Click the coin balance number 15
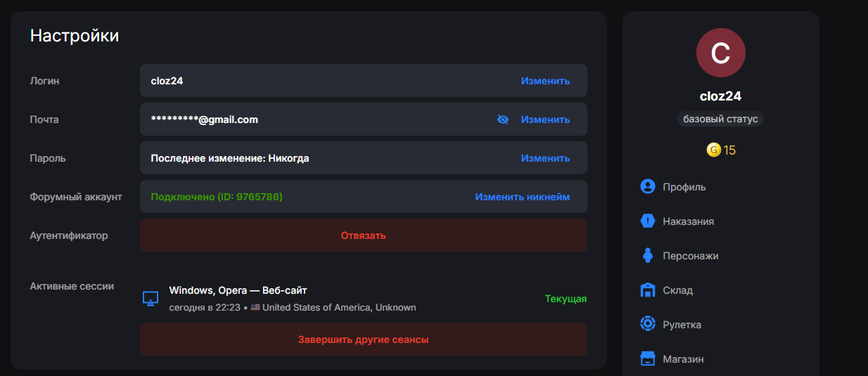The width and height of the screenshot is (868, 376). 729,150
